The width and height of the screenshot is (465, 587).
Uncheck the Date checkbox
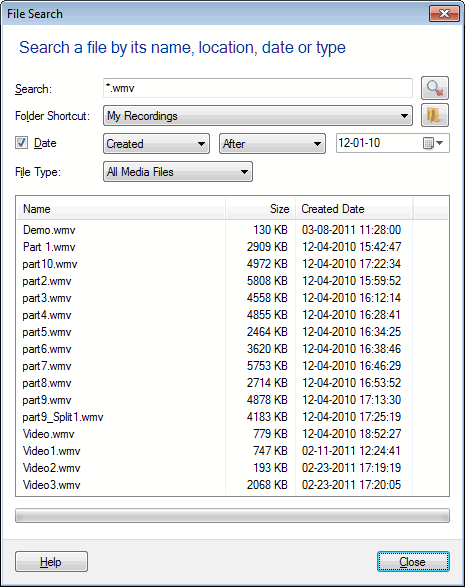(21, 143)
